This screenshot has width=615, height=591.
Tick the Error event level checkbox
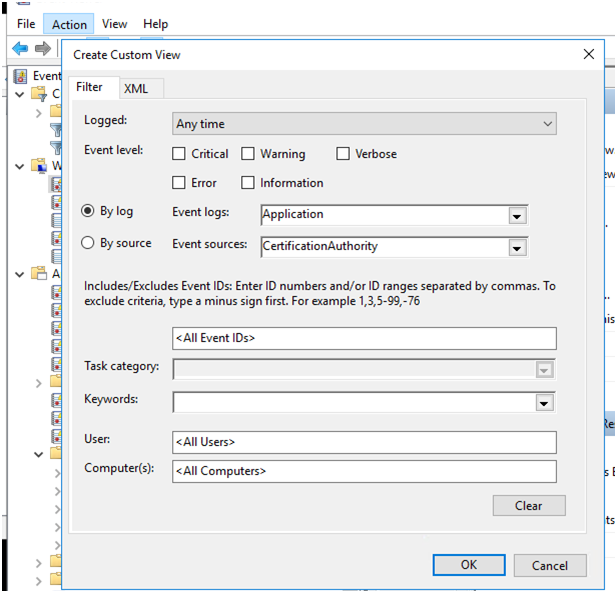pos(179,183)
